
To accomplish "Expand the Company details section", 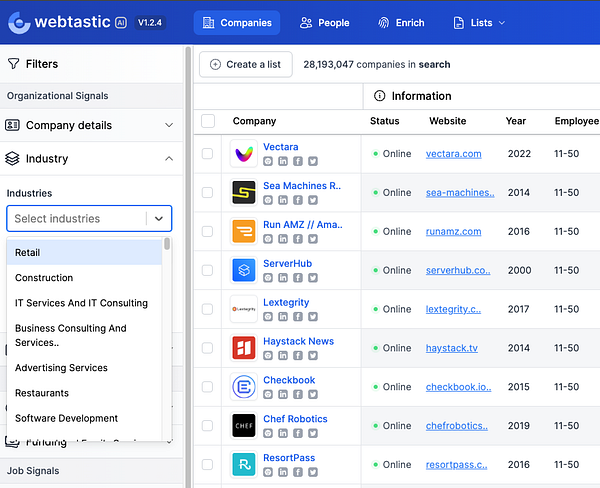I will point(169,125).
